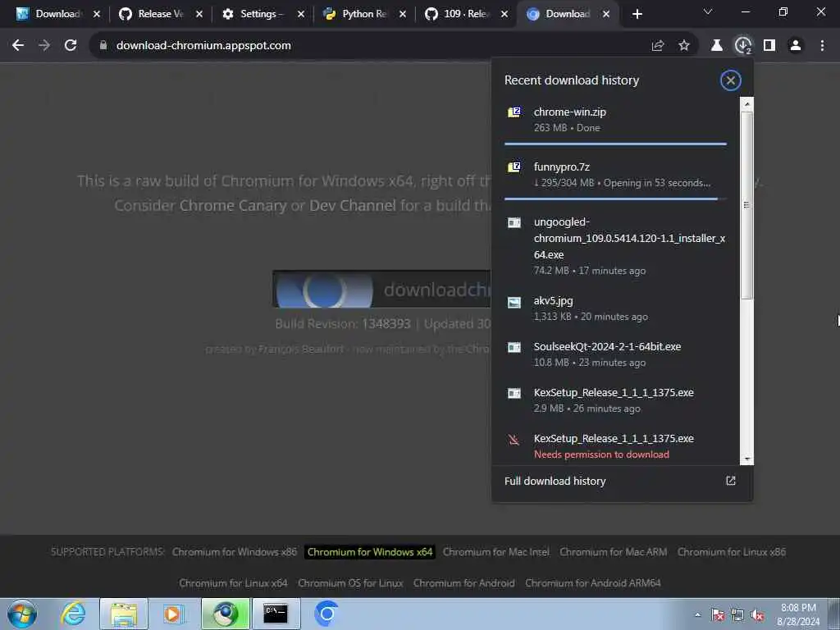Click the download list scroll up arrow
This screenshot has height=630, width=840.
click(x=746, y=104)
